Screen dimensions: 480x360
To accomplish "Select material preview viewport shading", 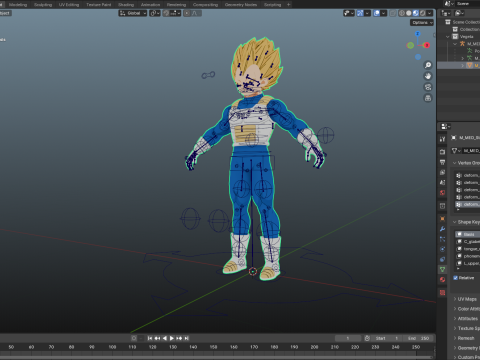I will pos(416,13).
